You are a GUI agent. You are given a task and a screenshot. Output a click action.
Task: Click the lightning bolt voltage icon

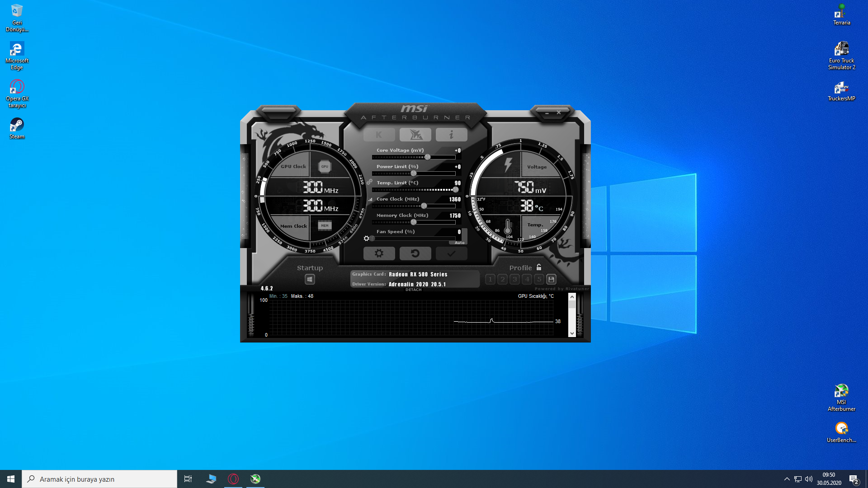(x=508, y=165)
